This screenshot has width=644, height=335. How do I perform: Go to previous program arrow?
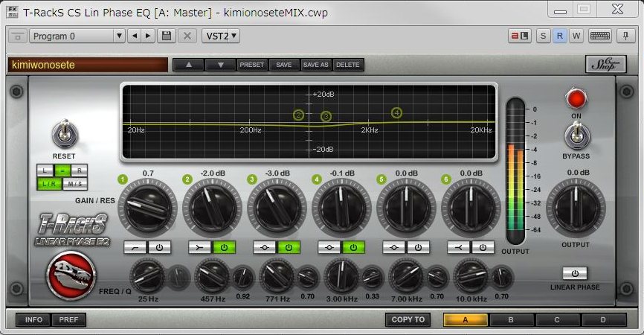coord(135,36)
